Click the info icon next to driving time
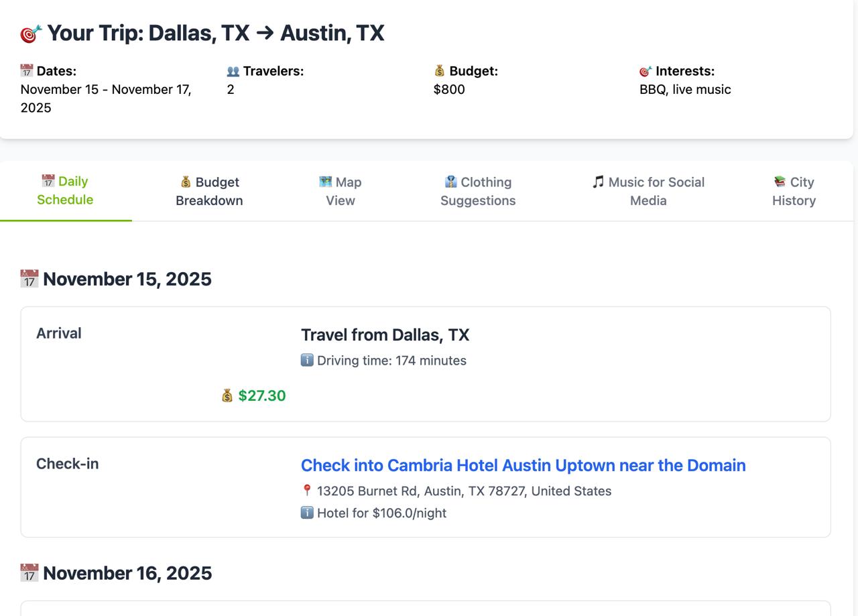 pyautogui.click(x=307, y=361)
